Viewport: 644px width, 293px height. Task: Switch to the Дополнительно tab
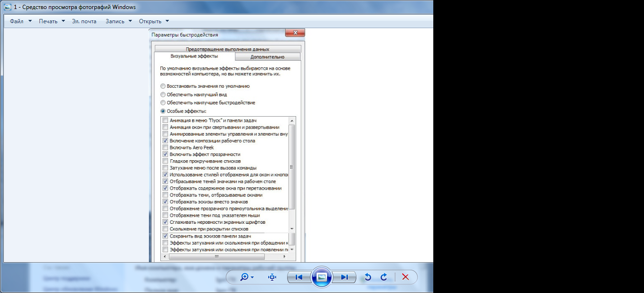tap(268, 57)
